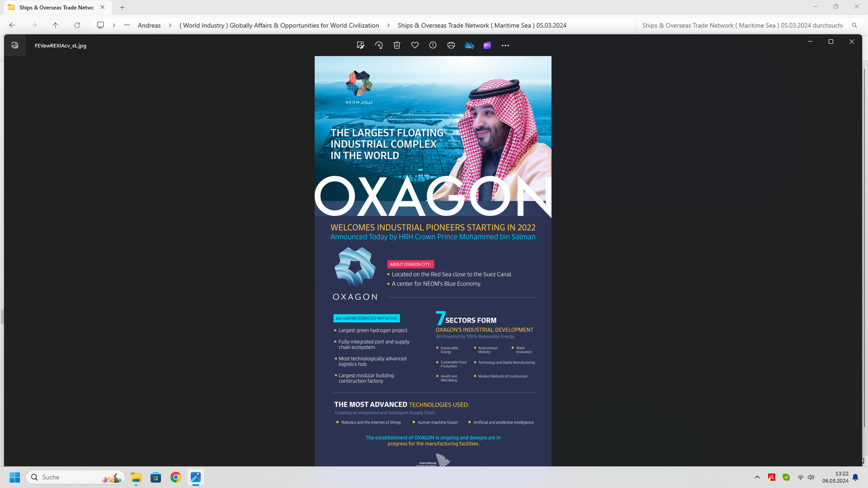Expand the chevron after the PC icon
868x488 pixels.
click(114, 25)
